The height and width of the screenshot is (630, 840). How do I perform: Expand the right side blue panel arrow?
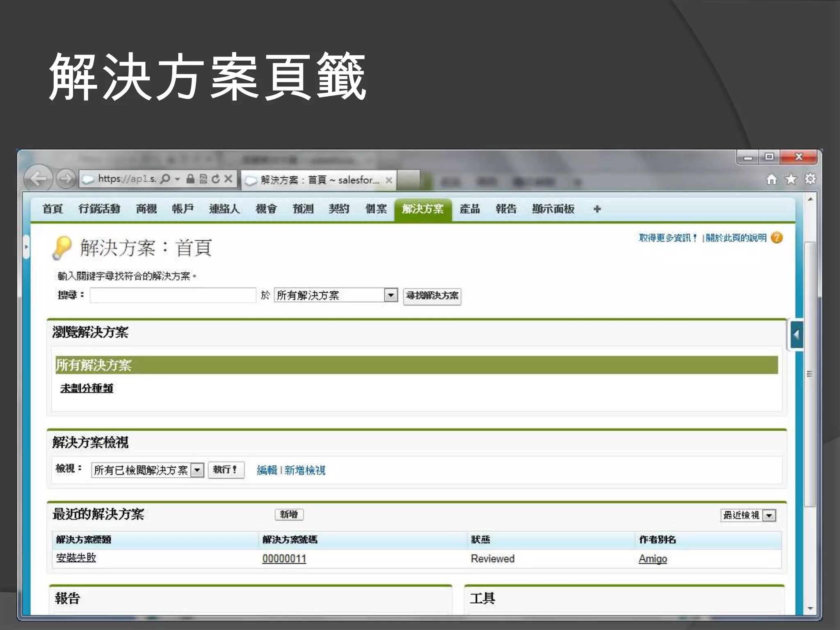click(796, 335)
